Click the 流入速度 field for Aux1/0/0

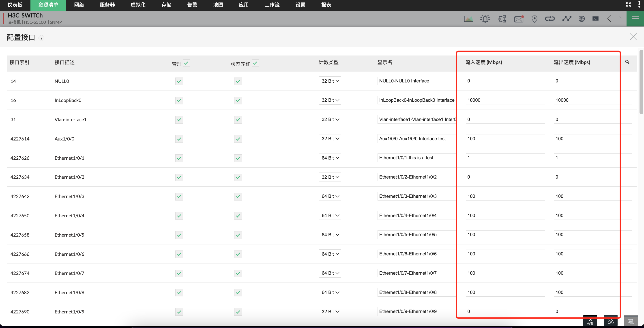505,139
